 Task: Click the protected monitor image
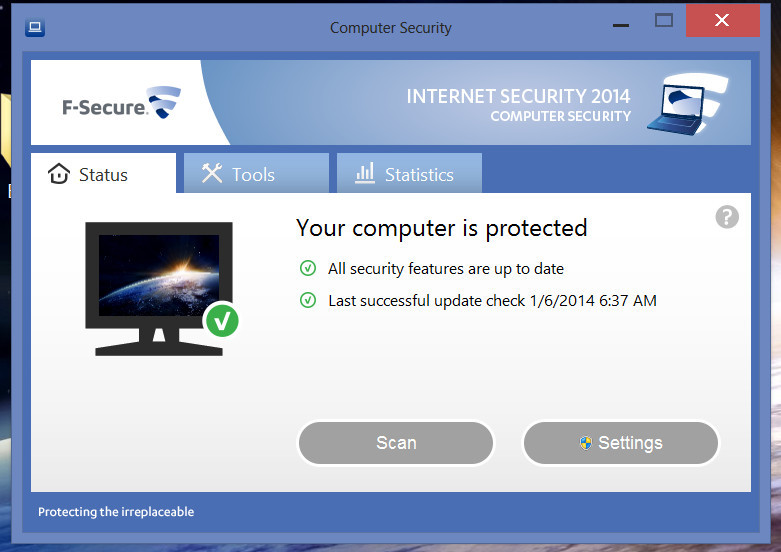coord(160,288)
